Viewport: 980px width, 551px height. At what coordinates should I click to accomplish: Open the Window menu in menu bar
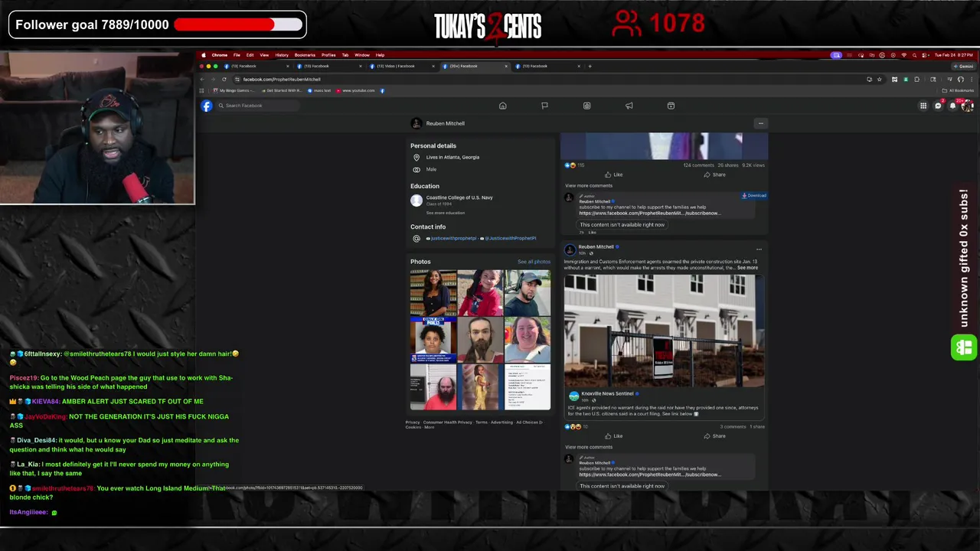pos(362,55)
